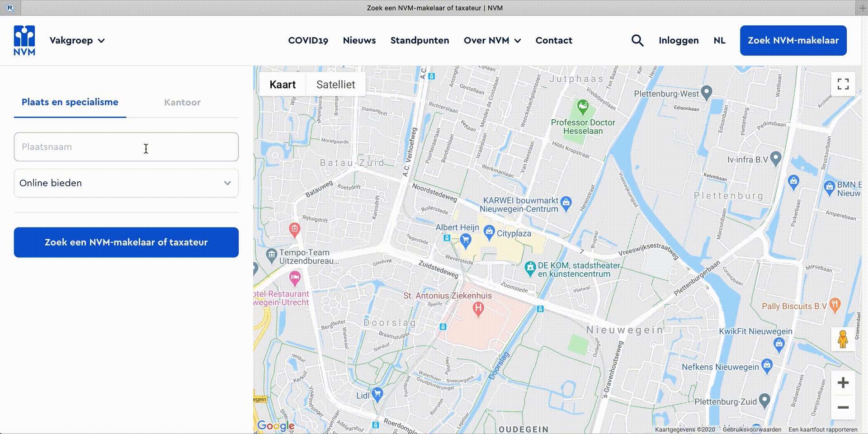Click the Google logo on map
Viewport: 868px width, 434px height.
tap(275, 425)
